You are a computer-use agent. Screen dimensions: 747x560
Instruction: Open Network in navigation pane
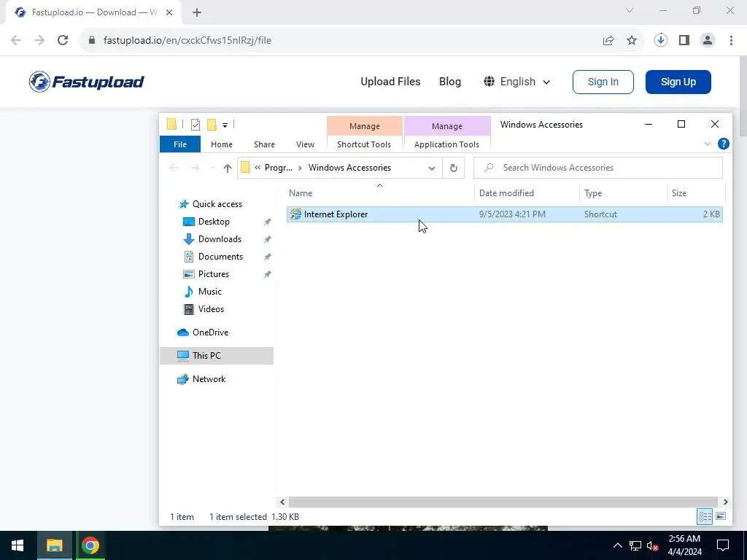point(209,379)
